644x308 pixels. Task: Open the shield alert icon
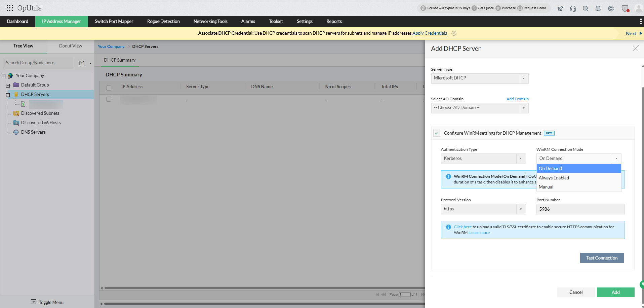625,8
